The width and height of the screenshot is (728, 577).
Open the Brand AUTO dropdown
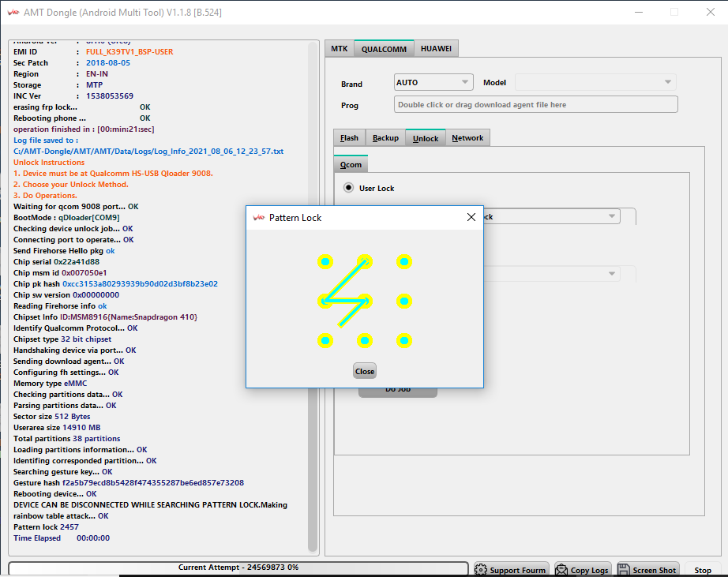coord(433,82)
